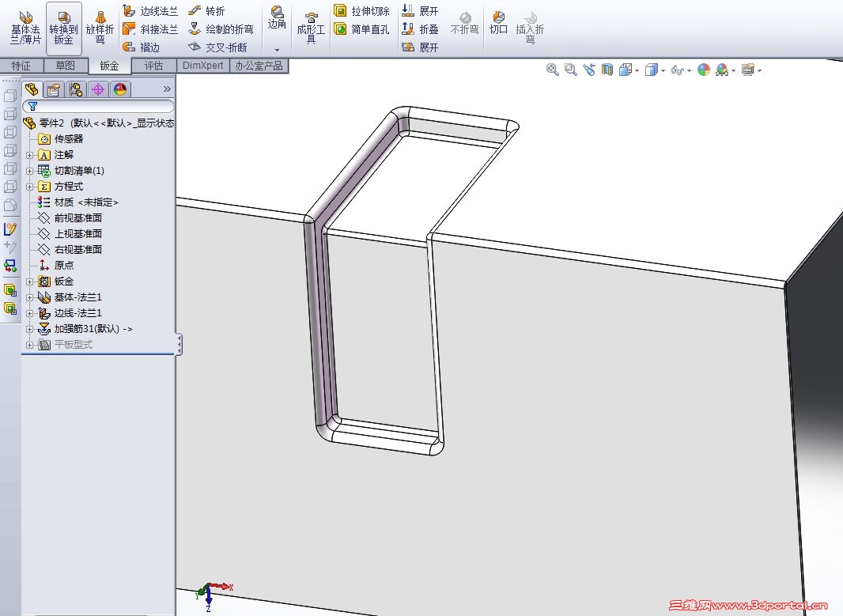Screen dimensions: 843x616
Task: Open the 放样折弯 lofted bend tool
Action: [x=100, y=28]
